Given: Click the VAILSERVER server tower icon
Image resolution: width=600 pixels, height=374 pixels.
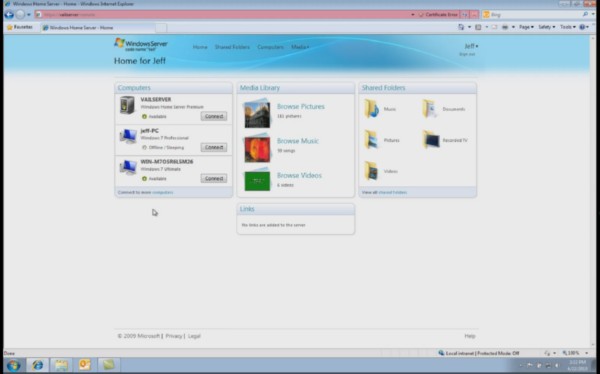Looking at the screenshot, I should point(127,105).
